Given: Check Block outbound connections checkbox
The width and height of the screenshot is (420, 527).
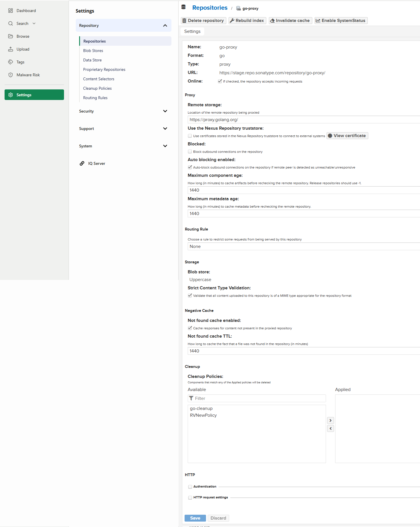Looking at the screenshot, I should pyautogui.click(x=190, y=152).
